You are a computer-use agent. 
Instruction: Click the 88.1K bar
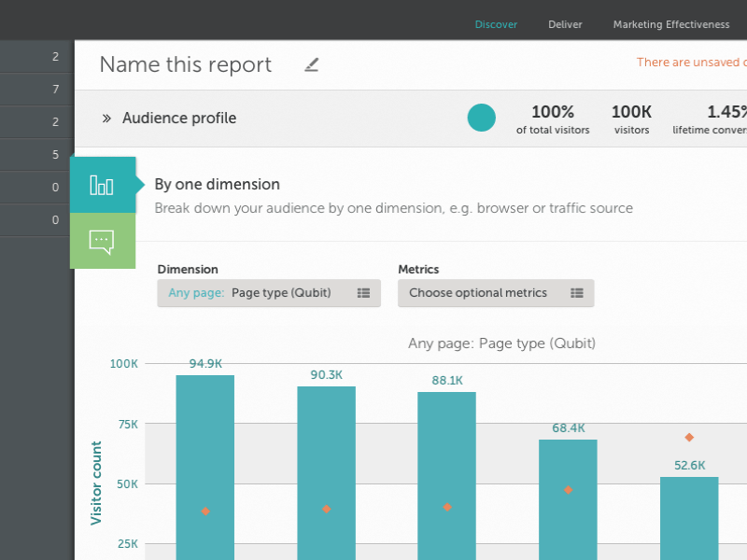(x=446, y=476)
